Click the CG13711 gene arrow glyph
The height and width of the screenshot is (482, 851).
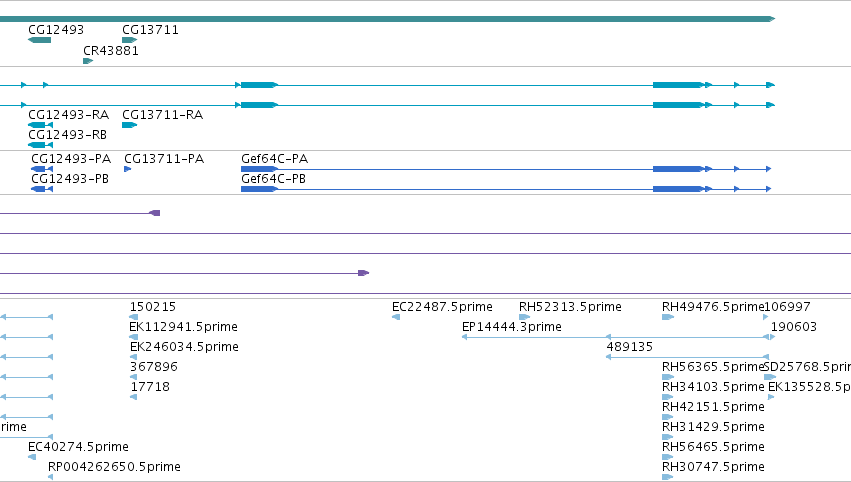coord(130,40)
